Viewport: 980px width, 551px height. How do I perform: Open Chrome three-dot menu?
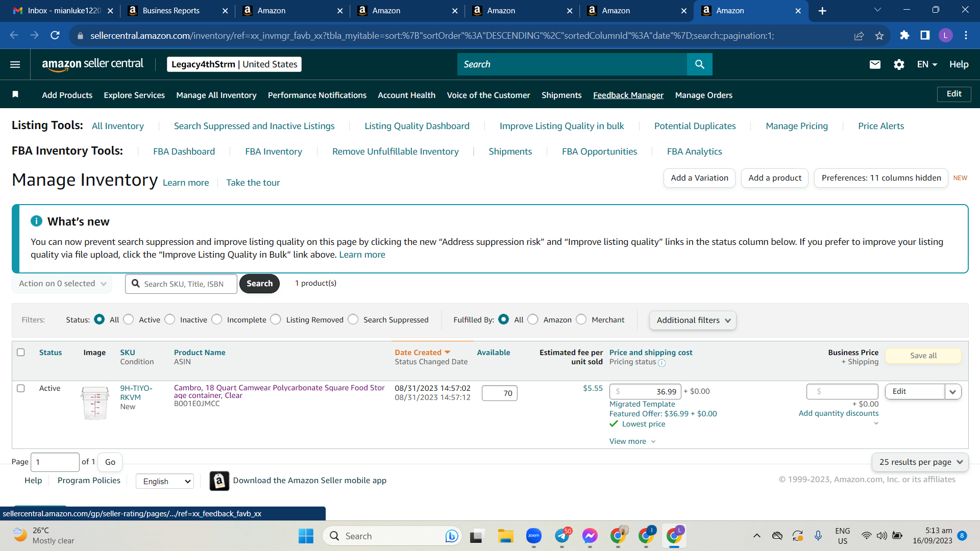(x=966, y=35)
